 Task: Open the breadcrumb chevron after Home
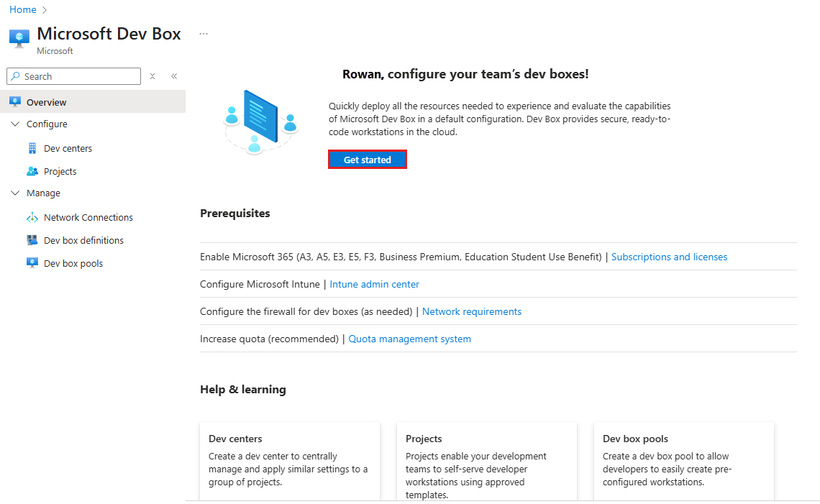(43, 9)
